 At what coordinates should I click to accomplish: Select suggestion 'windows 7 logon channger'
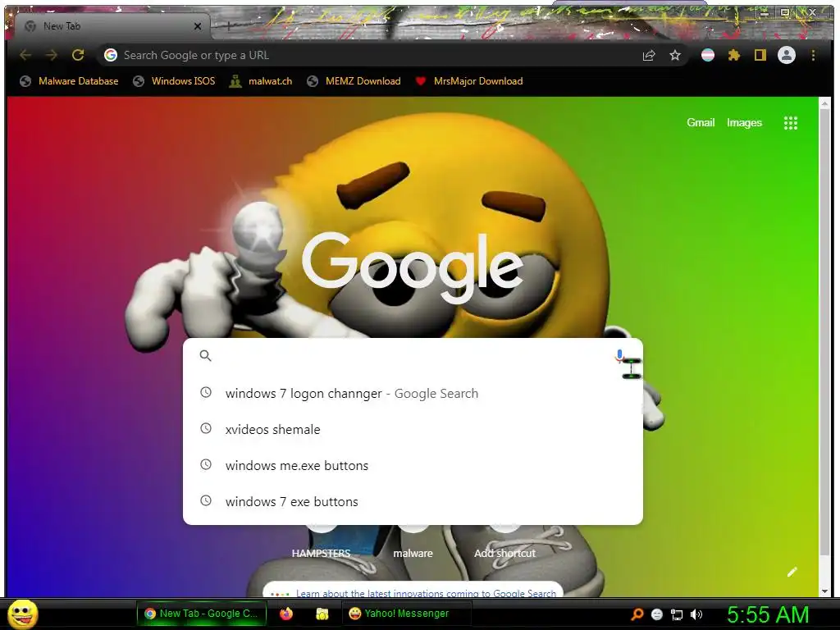[x=413, y=393]
